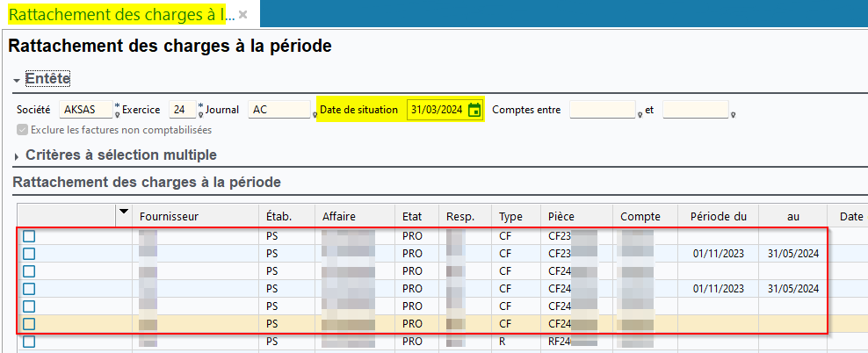The image size is (868, 353).
Task: Open the table's first column dropdown arrow
Action: [x=124, y=211]
